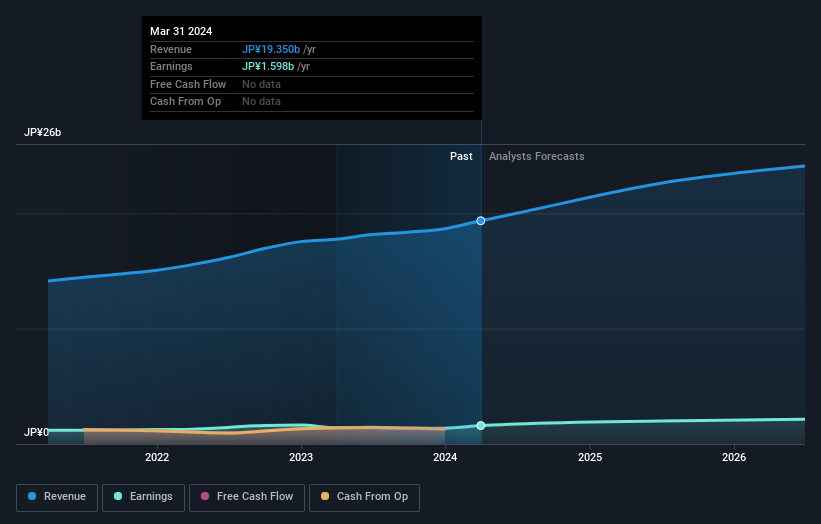
Task: Click the 2023 x-axis label
Action: pos(301,458)
